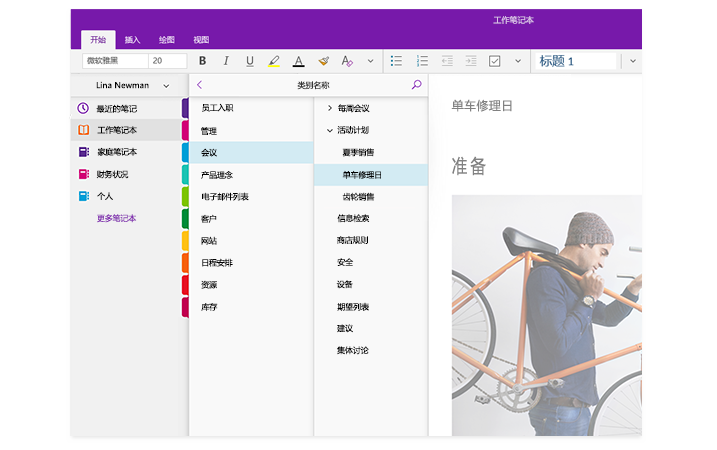Image resolution: width=717 pixels, height=450 pixels.
Task: Go back using the left arrow
Action: point(200,86)
